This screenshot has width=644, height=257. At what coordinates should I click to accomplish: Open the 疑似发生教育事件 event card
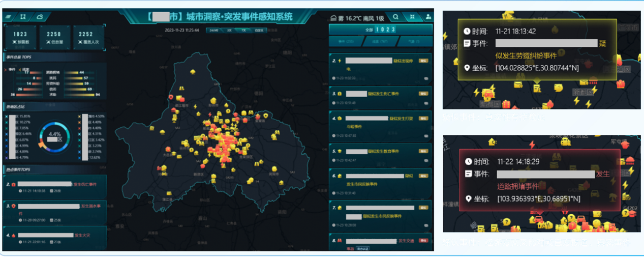click(380, 155)
